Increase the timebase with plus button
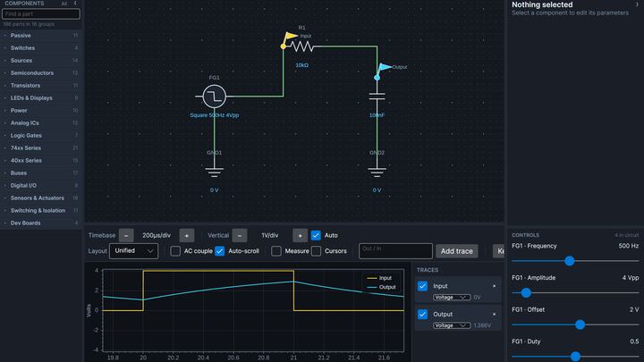Screen dimensions: 644x362 [x=187, y=236]
